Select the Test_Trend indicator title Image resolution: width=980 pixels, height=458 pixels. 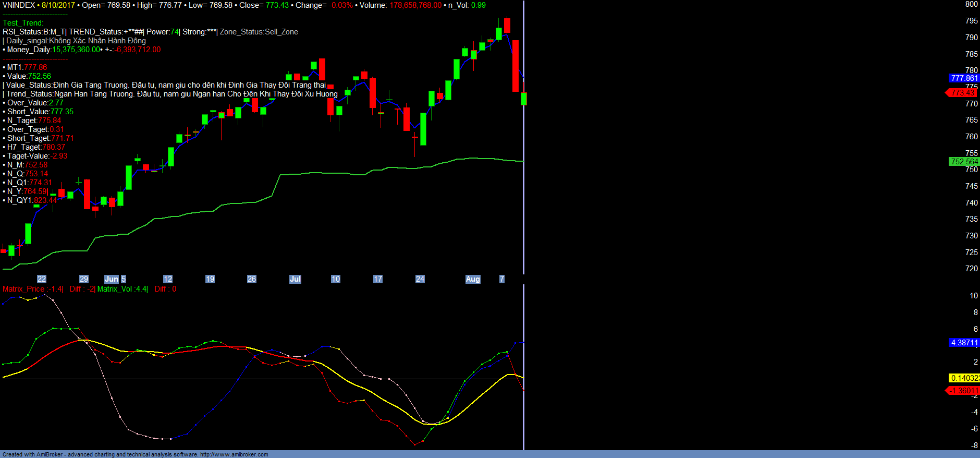click(23, 23)
